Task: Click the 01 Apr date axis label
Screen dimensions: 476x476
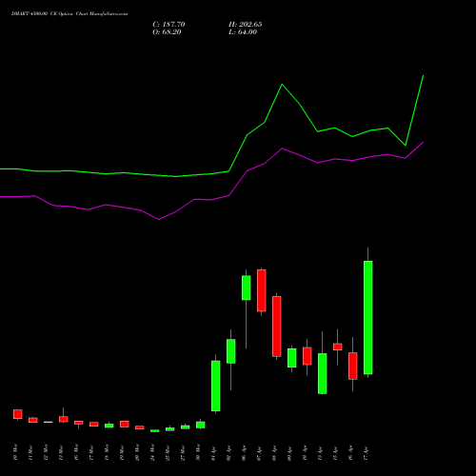Action: 213,454
